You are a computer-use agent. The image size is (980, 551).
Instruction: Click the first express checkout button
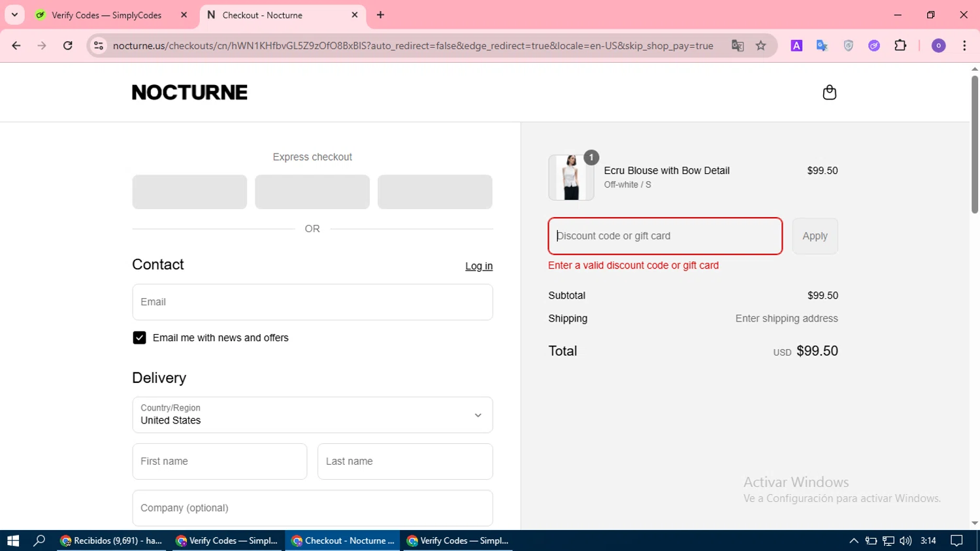coord(189,192)
